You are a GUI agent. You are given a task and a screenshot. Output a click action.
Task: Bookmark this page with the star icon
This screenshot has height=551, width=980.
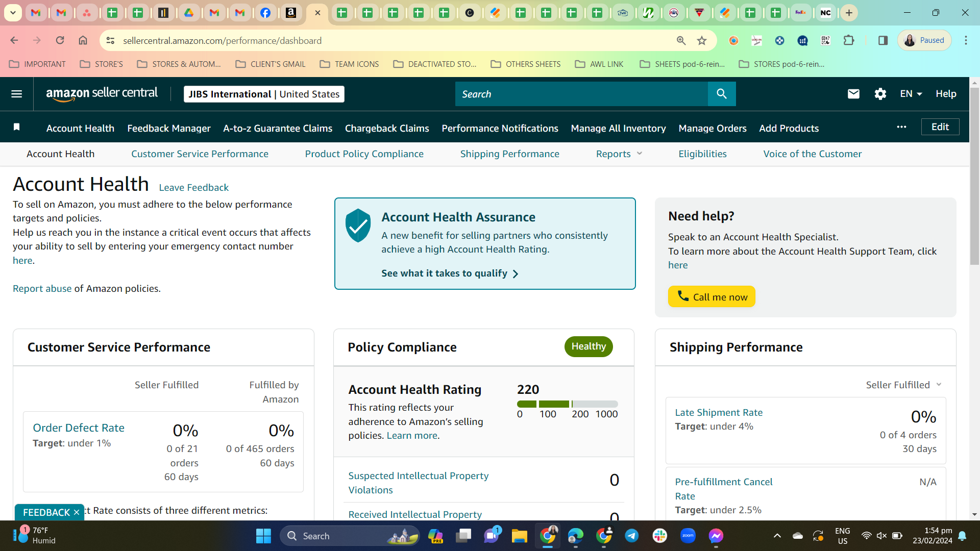click(x=702, y=40)
